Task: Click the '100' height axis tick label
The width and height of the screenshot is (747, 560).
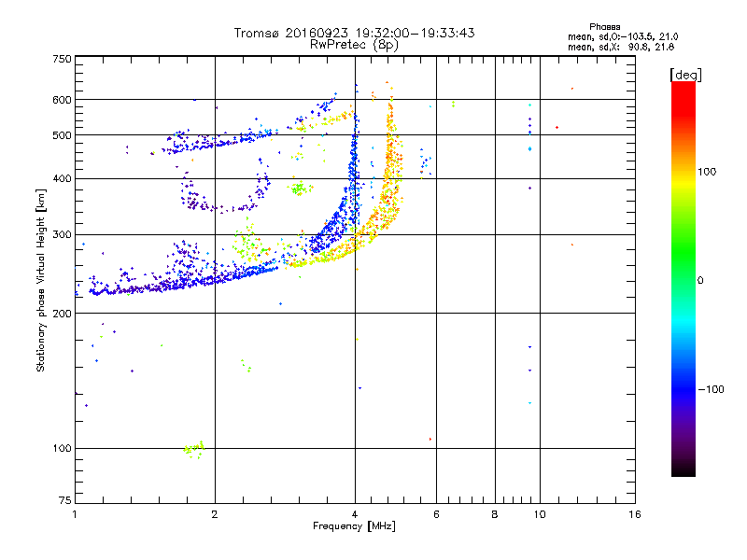Action: pyautogui.click(x=63, y=448)
